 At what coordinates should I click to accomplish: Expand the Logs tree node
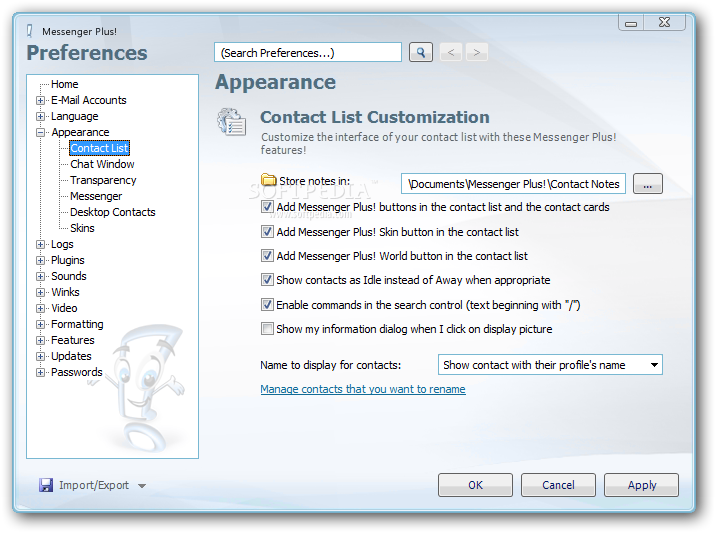tap(41, 244)
